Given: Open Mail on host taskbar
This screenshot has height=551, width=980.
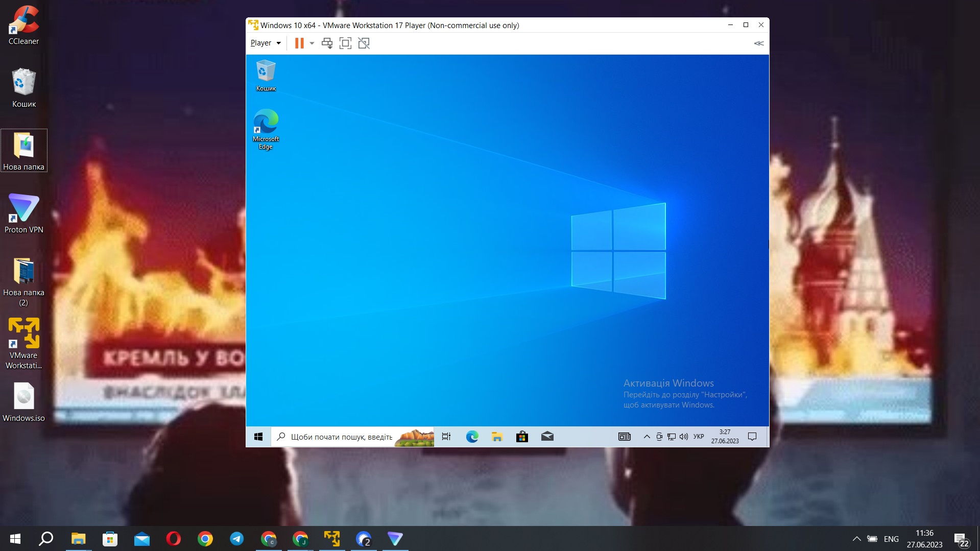Looking at the screenshot, I should (141, 539).
